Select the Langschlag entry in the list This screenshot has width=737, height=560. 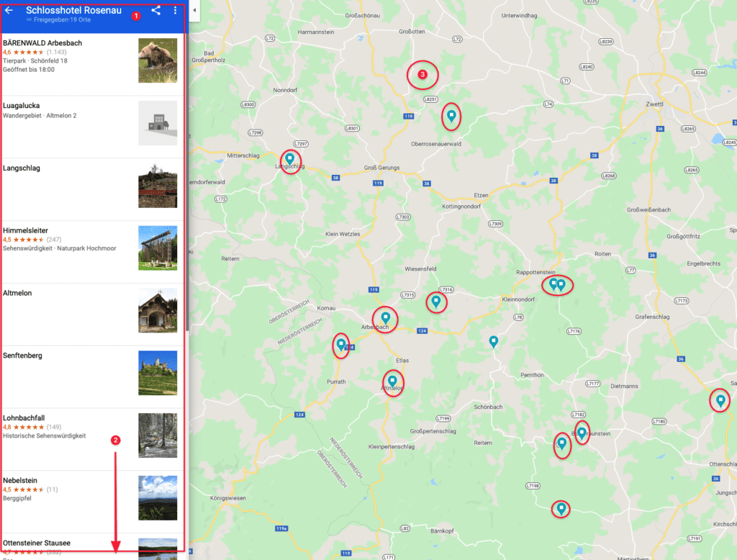[93, 189]
